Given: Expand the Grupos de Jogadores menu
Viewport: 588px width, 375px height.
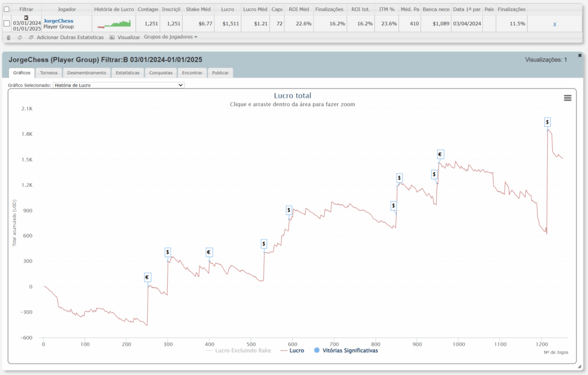Looking at the screenshot, I should 171,37.
